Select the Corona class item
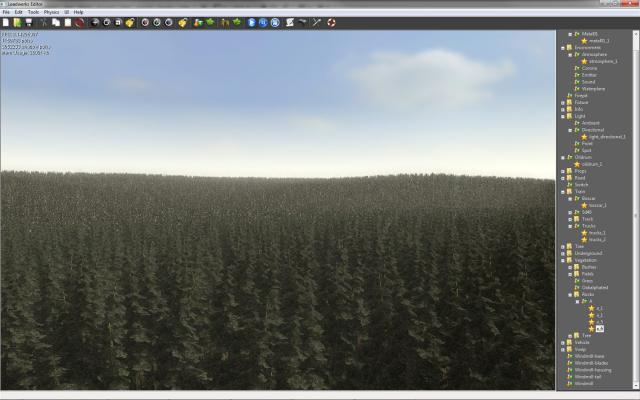Image resolution: width=640 pixels, height=400 pixels. click(x=589, y=68)
